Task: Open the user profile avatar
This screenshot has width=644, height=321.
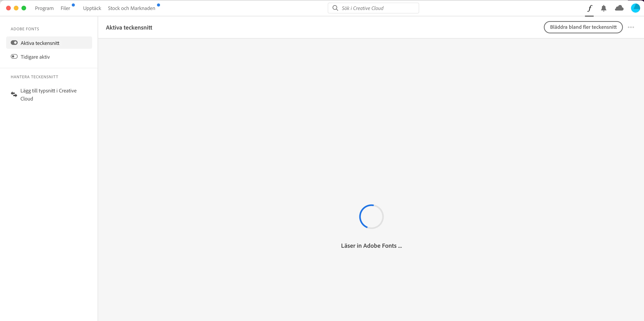Action: click(x=635, y=8)
